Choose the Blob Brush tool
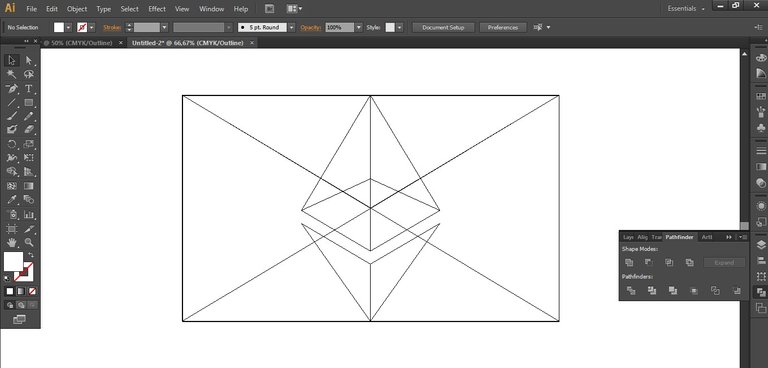The image size is (768, 368). [12, 130]
